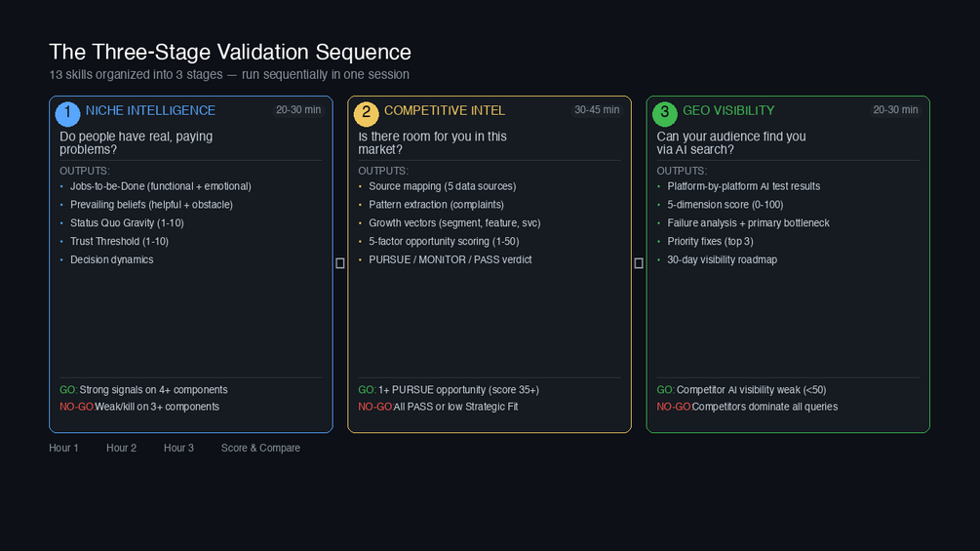980x551 pixels.
Task: Click the NICHE INTELLIGENCE stage heading
Action: (150, 111)
